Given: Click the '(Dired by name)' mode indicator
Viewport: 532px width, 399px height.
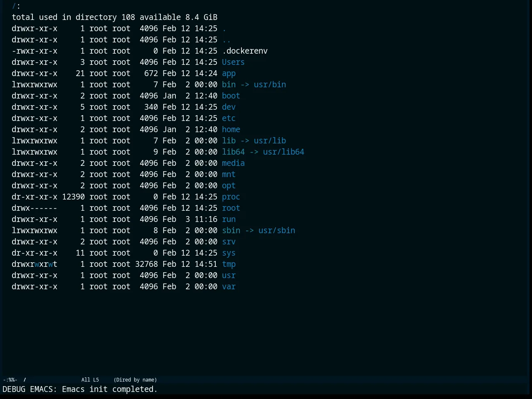Looking at the screenshot, I should pyautogui.click(x=135, y=380).
